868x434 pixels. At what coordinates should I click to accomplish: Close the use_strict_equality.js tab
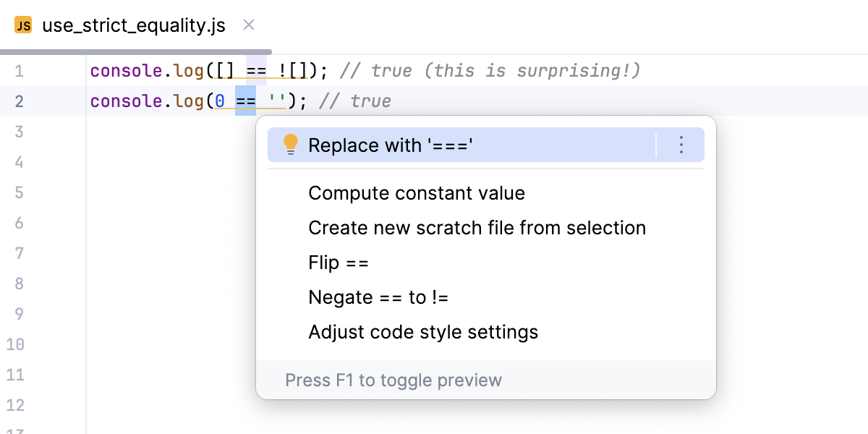pyautogui.click(x=249, y=25)
